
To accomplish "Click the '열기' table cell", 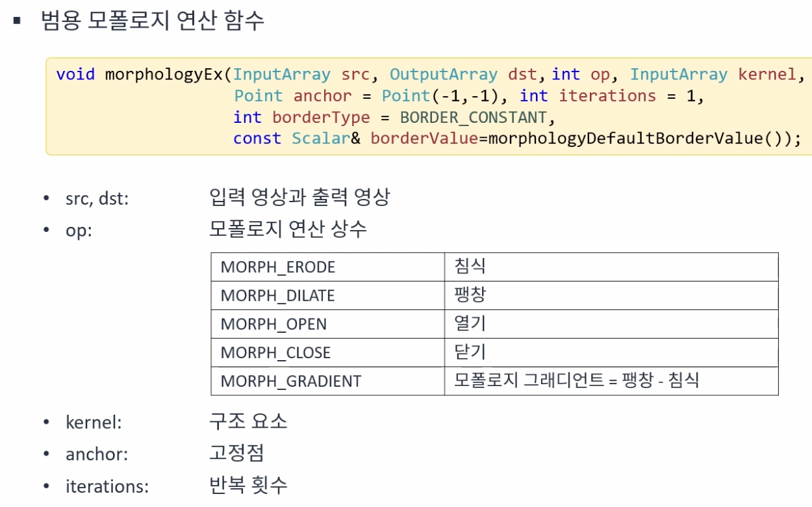I will pyautogui.click(x=611, y=324).
